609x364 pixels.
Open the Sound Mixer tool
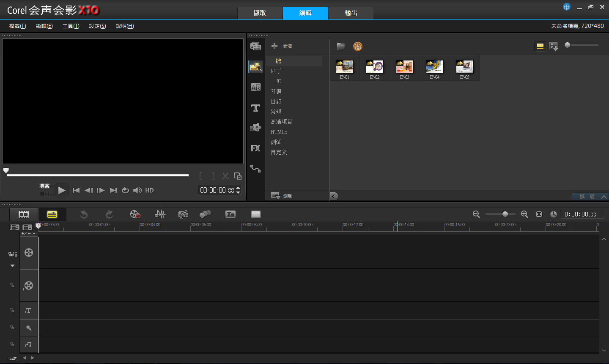pyautogui.click(x=160, y=214)
